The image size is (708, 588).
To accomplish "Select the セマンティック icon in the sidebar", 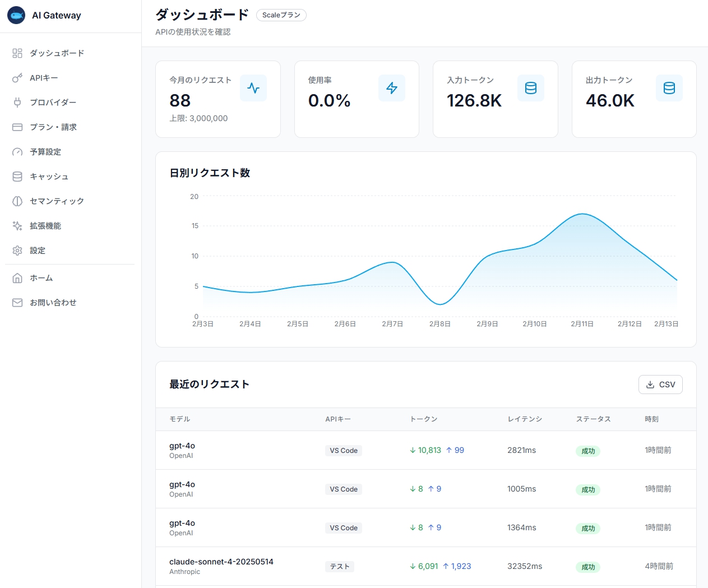I will coord(17,201).
